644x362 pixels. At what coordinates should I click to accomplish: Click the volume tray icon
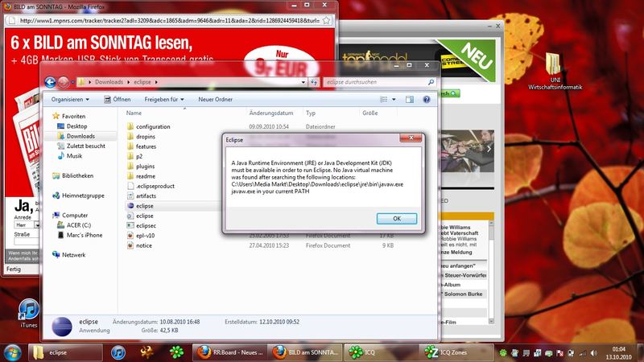(x=593, y=353)
